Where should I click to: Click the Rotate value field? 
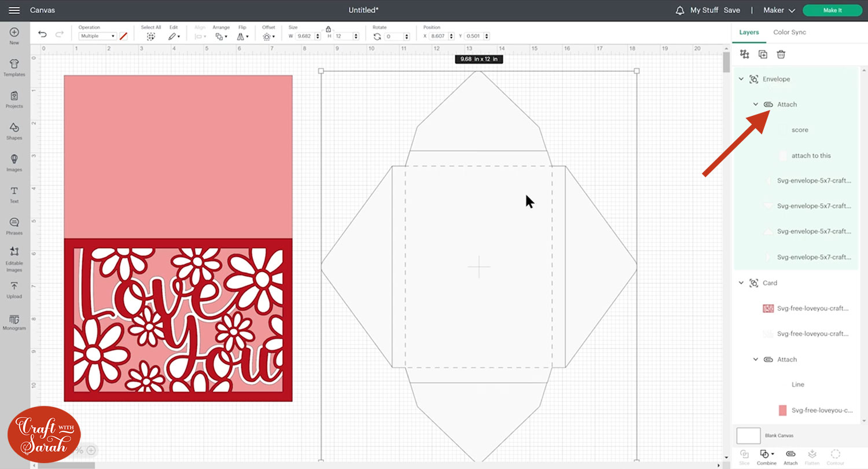(393, 36)
